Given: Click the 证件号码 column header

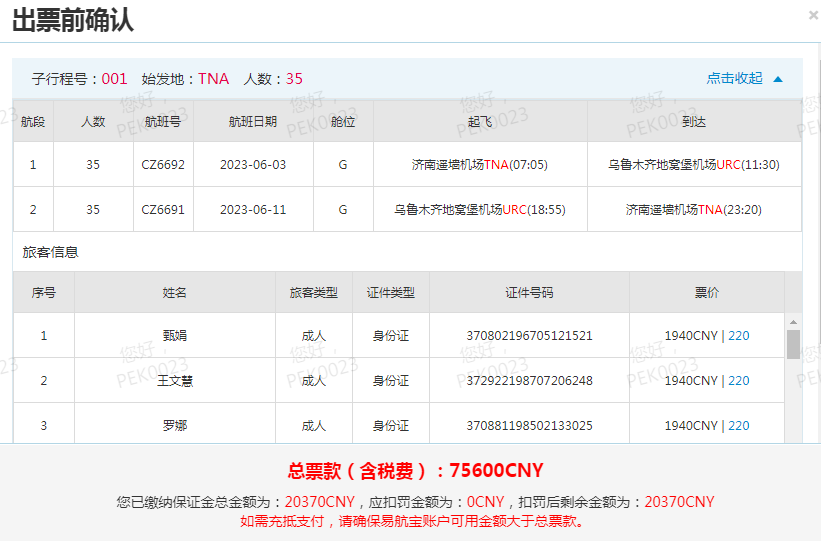Looking at the screenshot, I should [529, 293].
